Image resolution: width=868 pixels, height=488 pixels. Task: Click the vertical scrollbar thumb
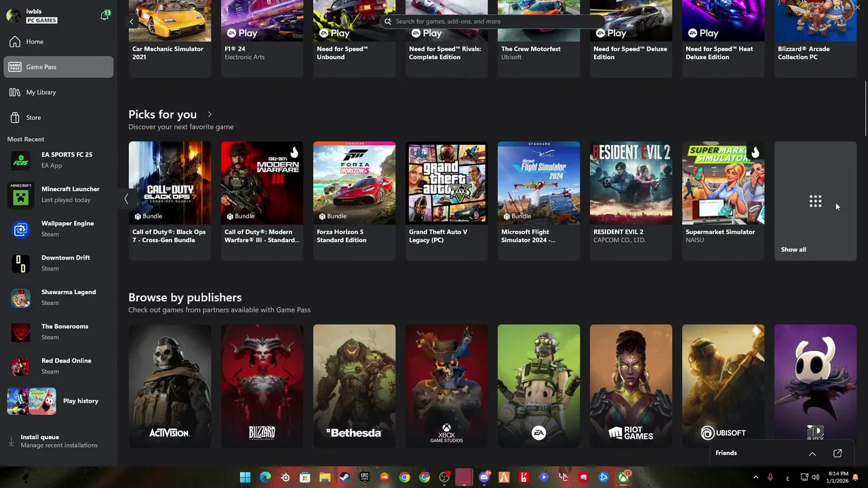click(865, 108)
